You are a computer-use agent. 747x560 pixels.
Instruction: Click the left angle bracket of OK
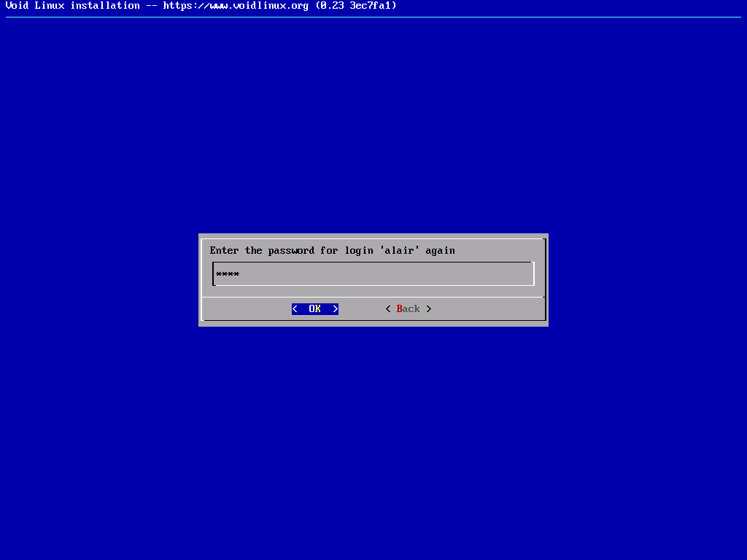[295, 308]
